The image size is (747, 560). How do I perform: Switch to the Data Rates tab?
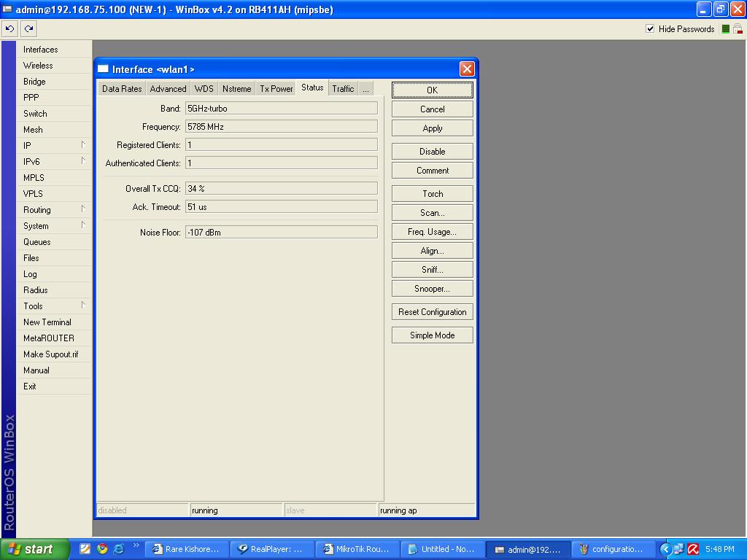[122, 88]
